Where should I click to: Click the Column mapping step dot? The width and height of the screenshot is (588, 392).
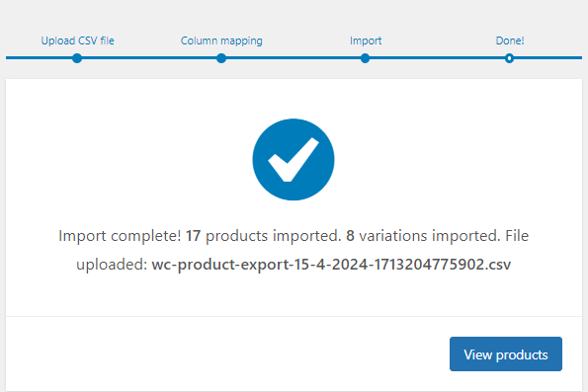pyautogui.click(x=221, y=58)
